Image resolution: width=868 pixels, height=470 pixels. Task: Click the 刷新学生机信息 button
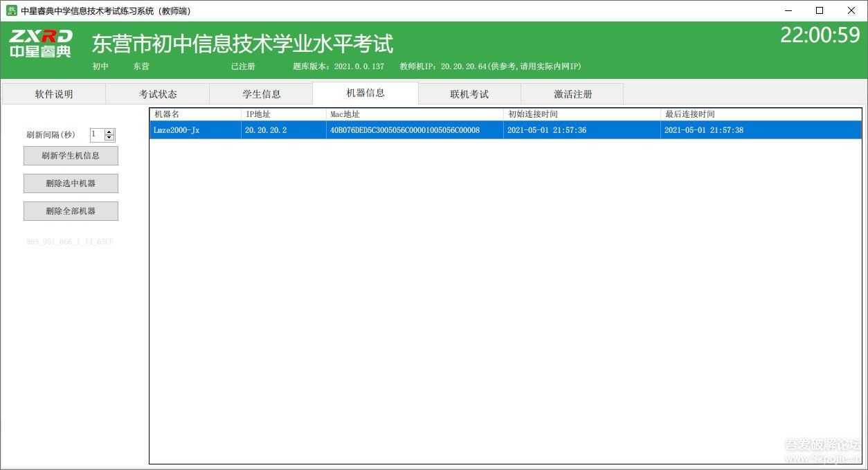[x=71, y=155]
